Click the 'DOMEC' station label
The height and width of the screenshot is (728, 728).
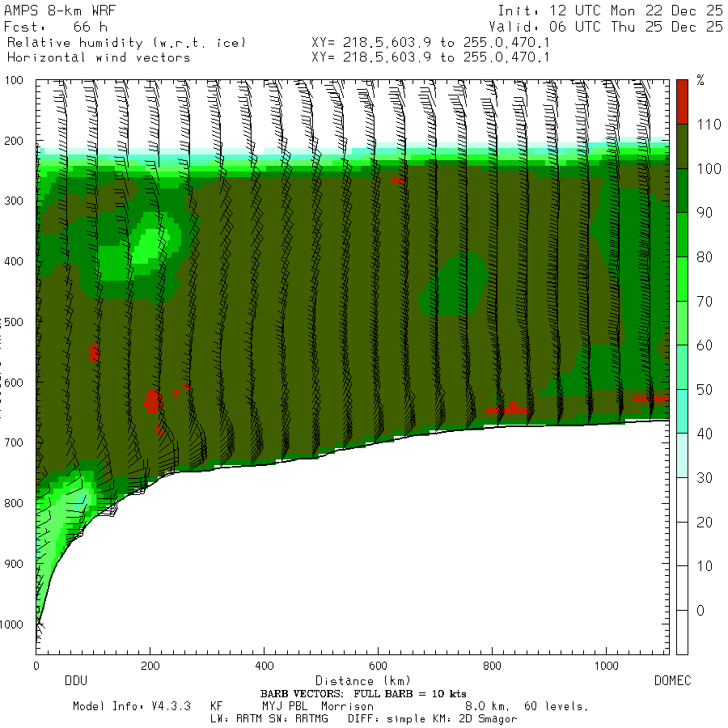673,680
